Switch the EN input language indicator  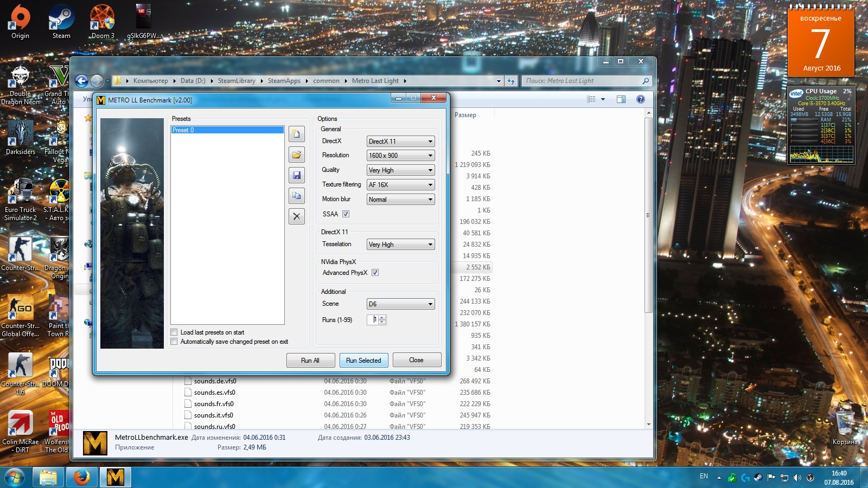click(x=704, y=476)
